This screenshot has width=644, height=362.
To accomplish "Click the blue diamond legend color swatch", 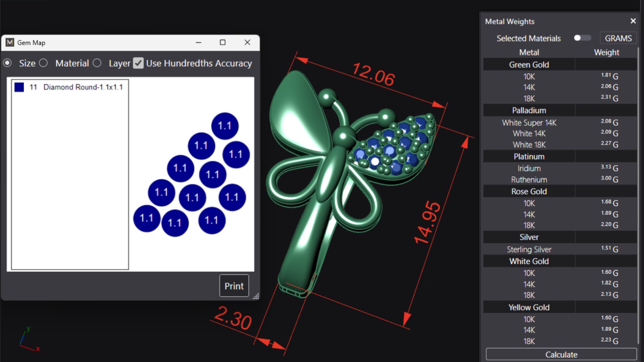I will click(19, 87).
